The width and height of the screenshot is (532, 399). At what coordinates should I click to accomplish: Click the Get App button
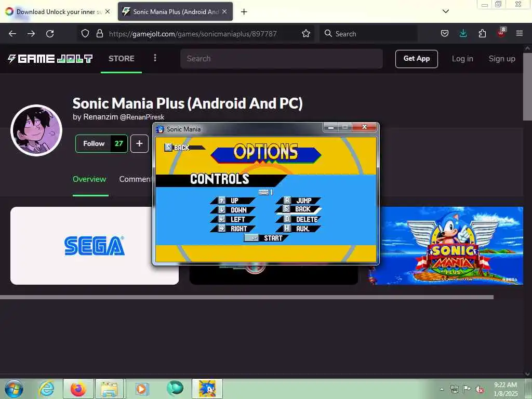[x=417, y=59]
